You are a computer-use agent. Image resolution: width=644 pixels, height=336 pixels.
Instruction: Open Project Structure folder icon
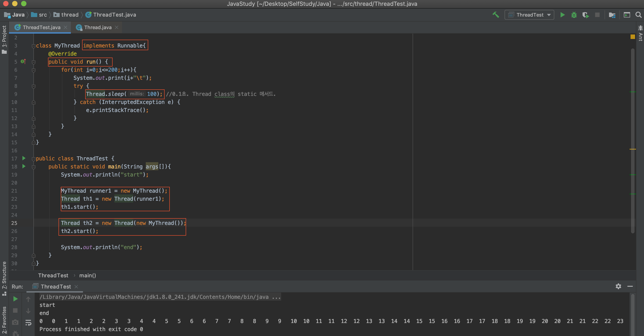612,15
